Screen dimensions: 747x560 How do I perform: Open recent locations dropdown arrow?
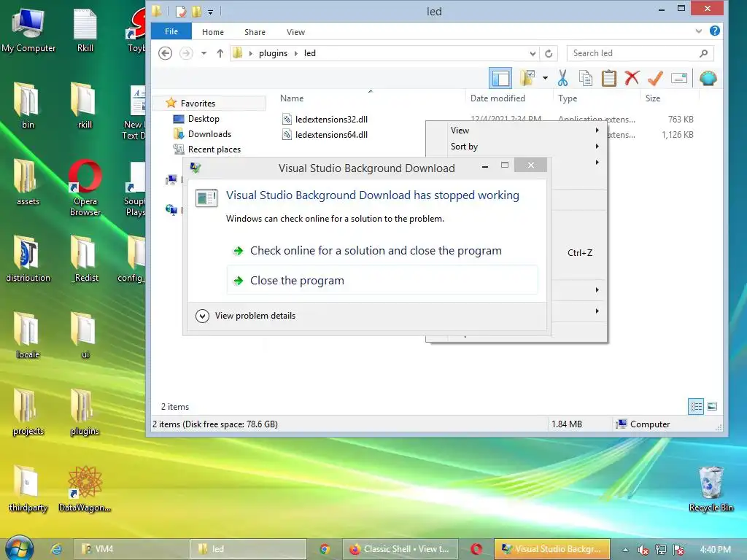click(204, 53)
